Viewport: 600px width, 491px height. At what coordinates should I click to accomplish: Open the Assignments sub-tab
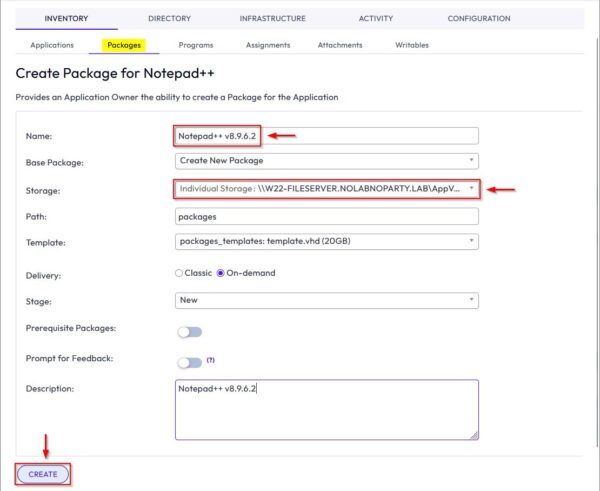268,45
